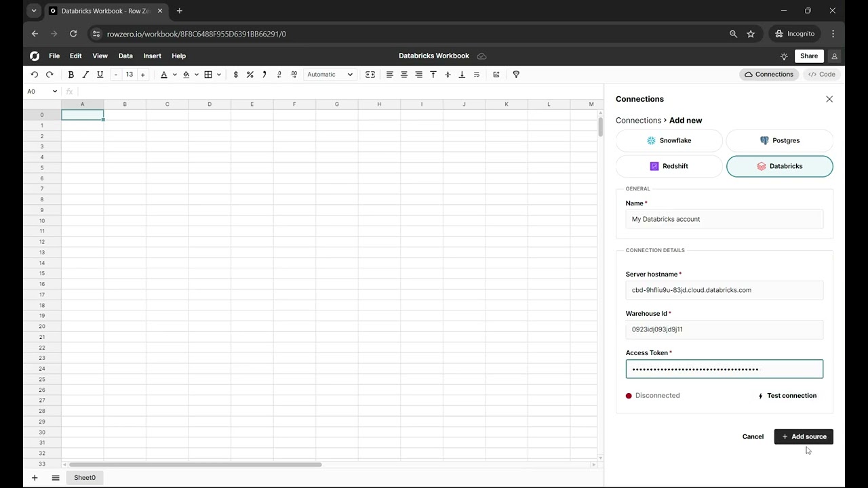This screenshot has height=488, width=868.
Task: Click the Row Zero logo icon
Action: point(35,56)
